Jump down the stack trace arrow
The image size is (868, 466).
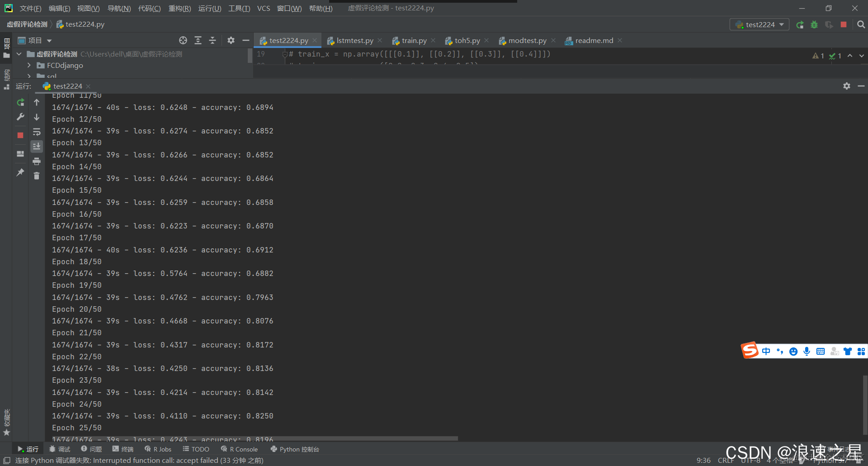37,117
